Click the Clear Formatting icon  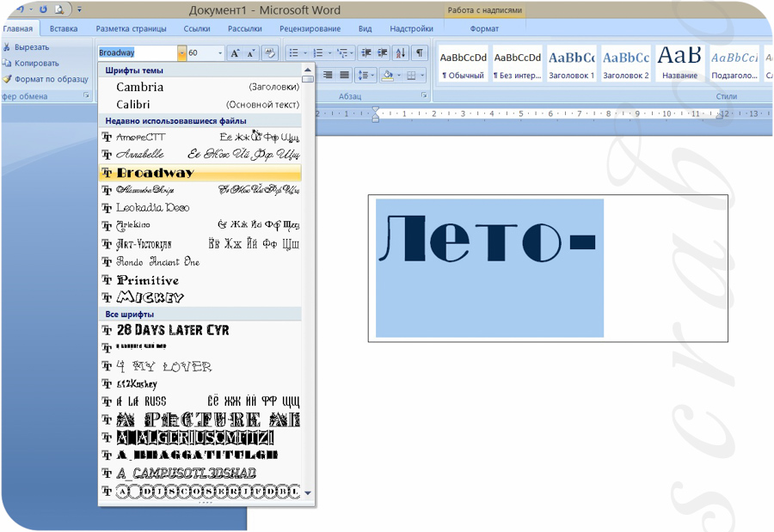(269, 52)
